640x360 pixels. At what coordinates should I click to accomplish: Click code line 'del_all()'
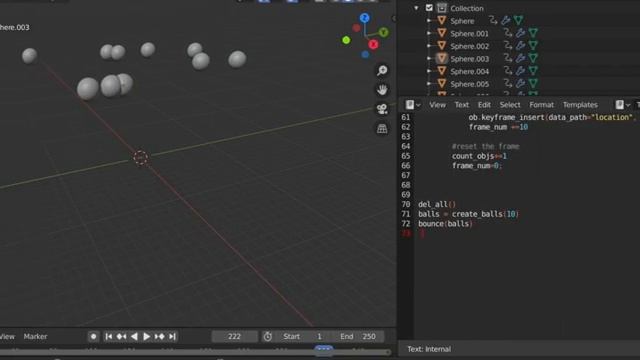[x=436, y=204]
